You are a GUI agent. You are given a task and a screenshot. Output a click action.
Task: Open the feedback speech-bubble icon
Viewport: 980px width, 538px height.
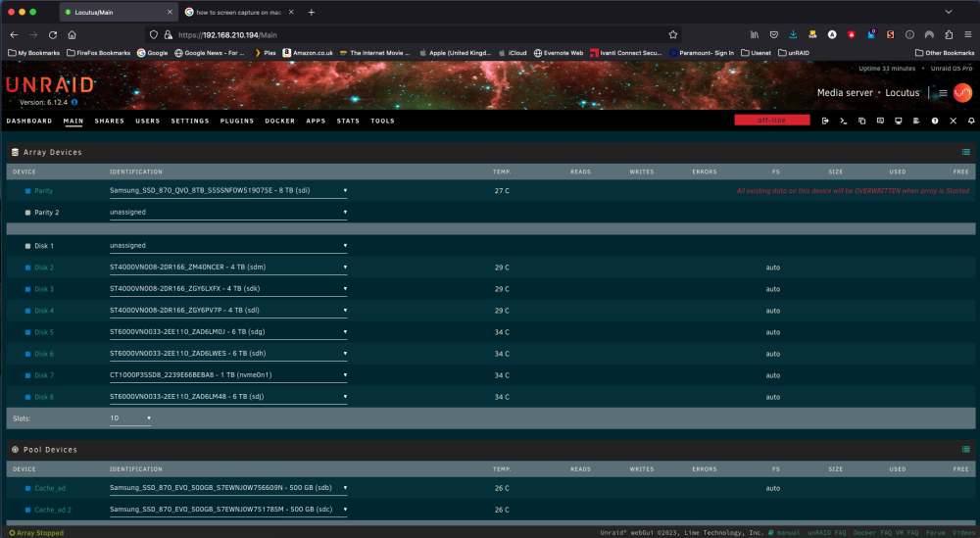880,121
